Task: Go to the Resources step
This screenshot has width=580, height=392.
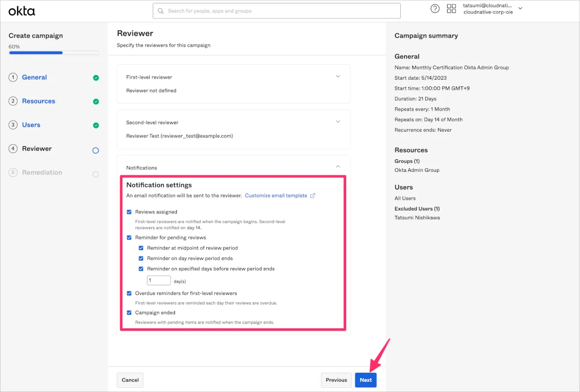Action: click(39, 101)
